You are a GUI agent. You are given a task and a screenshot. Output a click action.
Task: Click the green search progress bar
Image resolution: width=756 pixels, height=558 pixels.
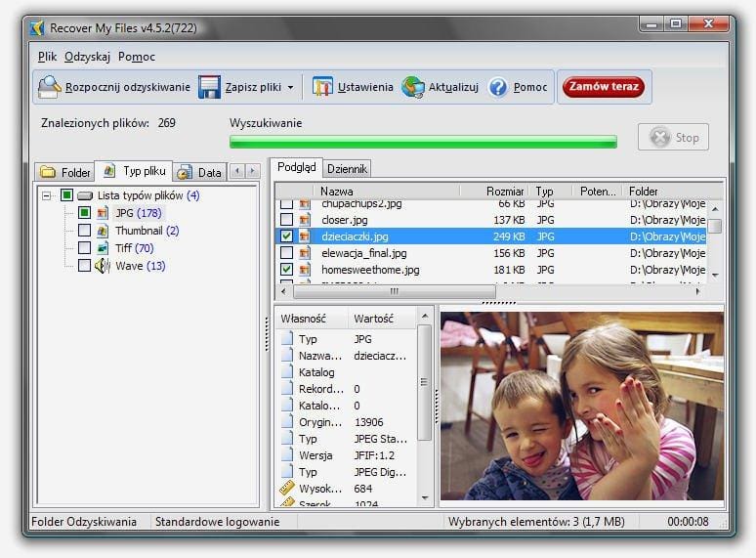[x=423, y=142]
